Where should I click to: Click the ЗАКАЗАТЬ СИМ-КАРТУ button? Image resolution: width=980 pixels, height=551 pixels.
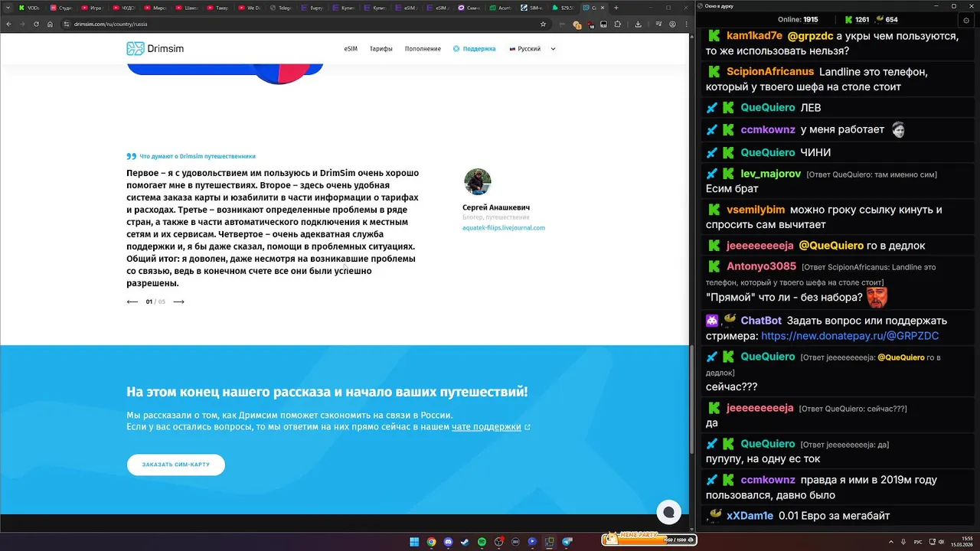coord(176,465)
